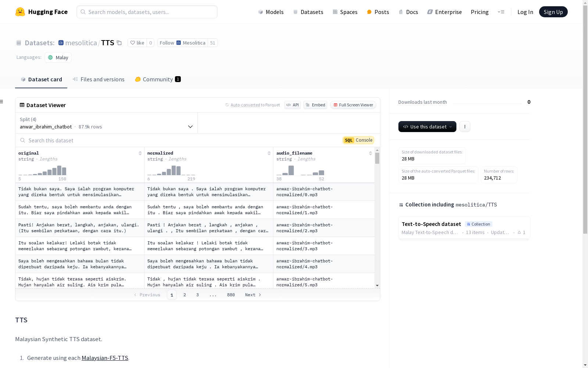Select the 'Sudah tentu, saya boleh' original cell
The width and height of the screenshot is (588, 368).
coord(80,210)
